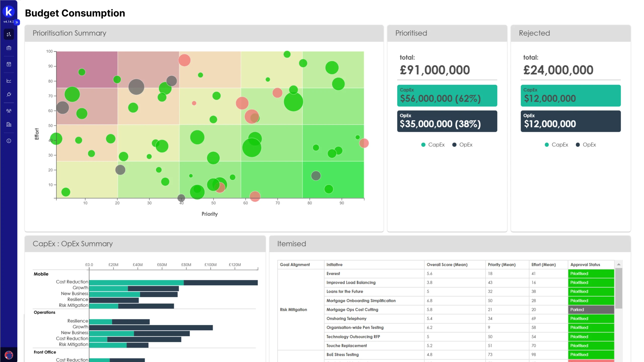The width and height of the screenshot is (644, 362).
Task: Toggle CapEx legend in Prioritised panel
Action: 433,145
